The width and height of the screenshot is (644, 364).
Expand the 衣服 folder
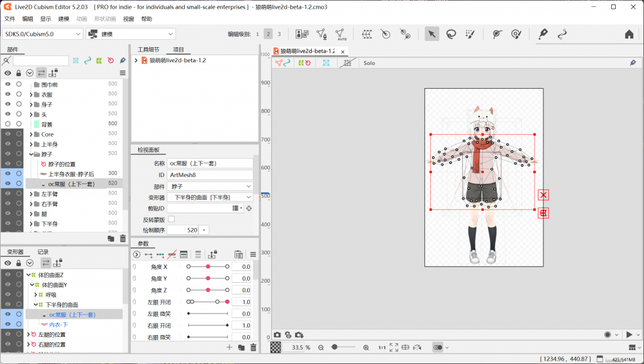click(31, 94)
